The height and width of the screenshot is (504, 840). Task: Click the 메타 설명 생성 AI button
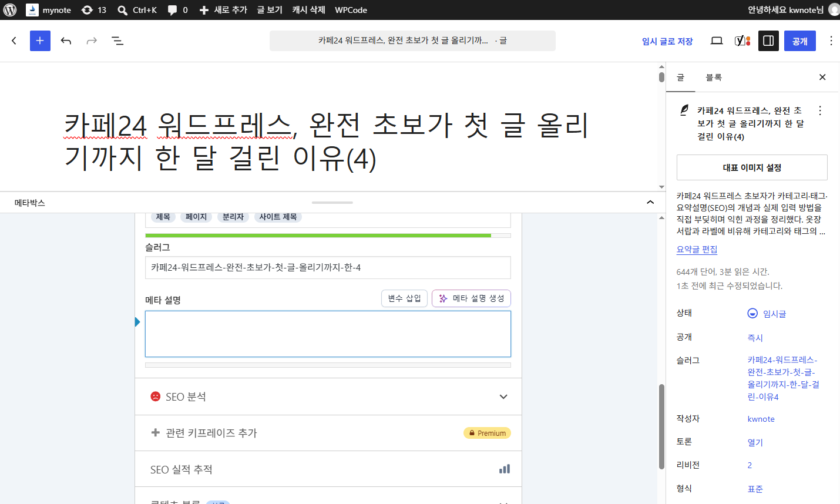pyautogui.click(x=471, y=298)
